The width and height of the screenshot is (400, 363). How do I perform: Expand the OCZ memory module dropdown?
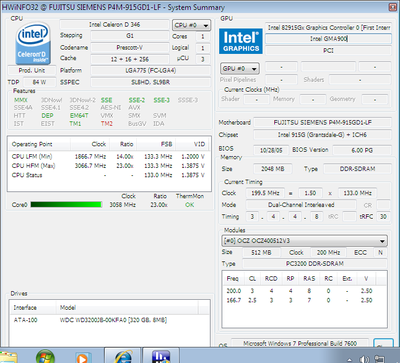pyautogui.click(x=304, y=241)
